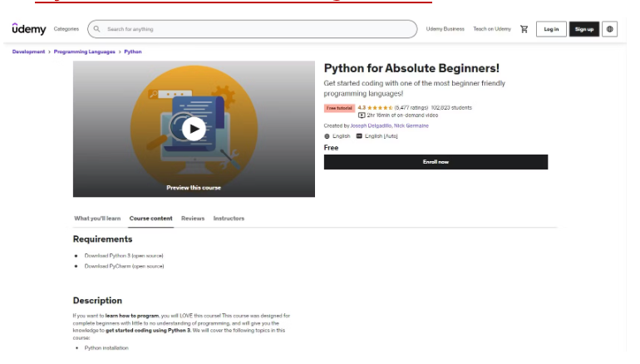The height and width of the screenshot is (364, 640).
Task: Open the Udemy logo home link
Action: [x=29, y=29]
